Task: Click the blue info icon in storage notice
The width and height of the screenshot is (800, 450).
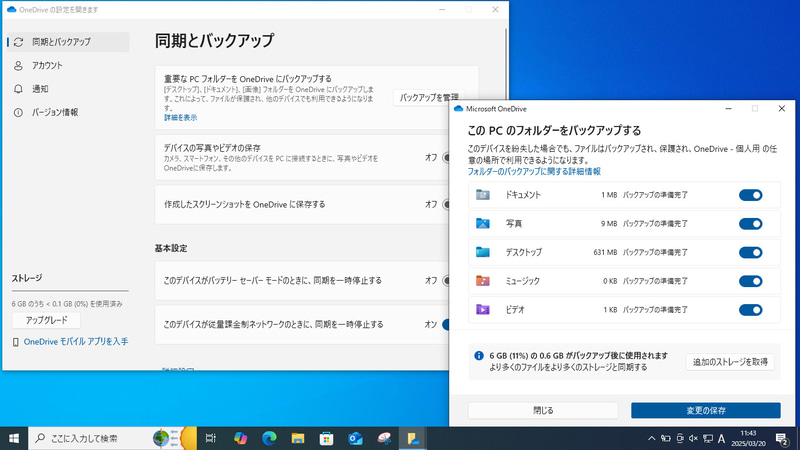Action: coord(479,356)
